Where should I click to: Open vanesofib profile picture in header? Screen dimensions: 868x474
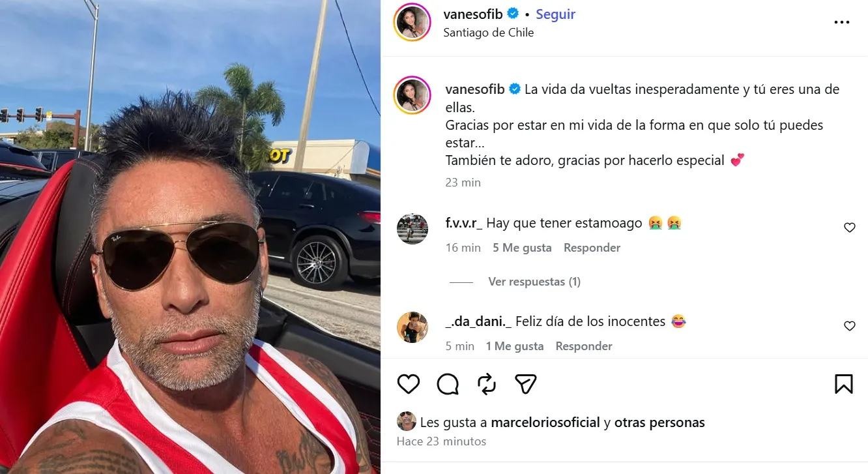(412, 22)
